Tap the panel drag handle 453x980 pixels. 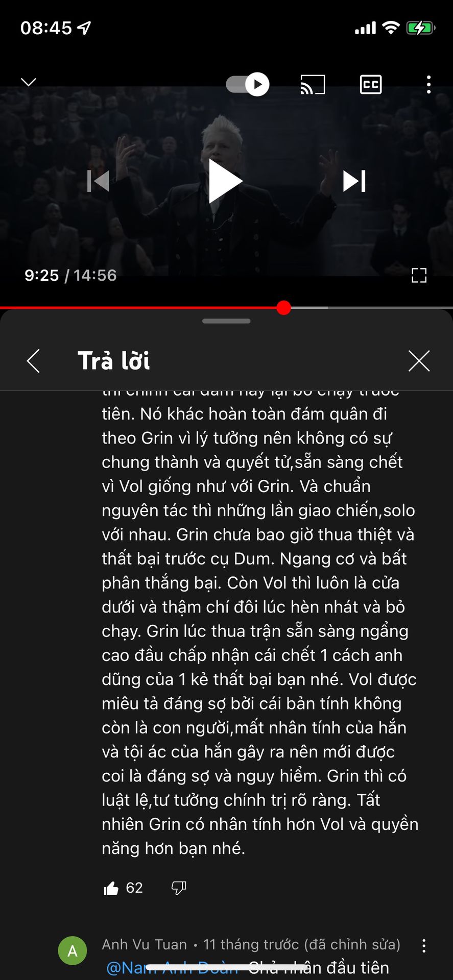tap(226, 321)
